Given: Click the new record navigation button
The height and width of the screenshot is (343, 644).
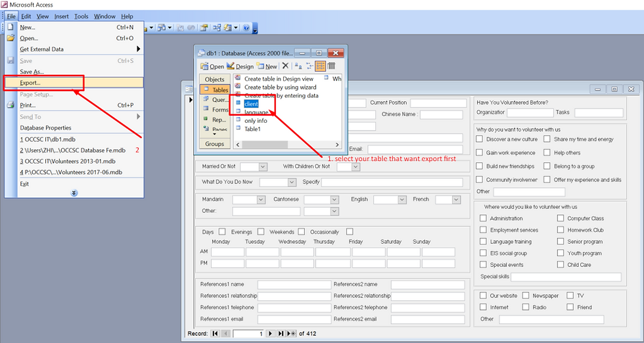Looking at the screenshot, I should pos(291,334).
